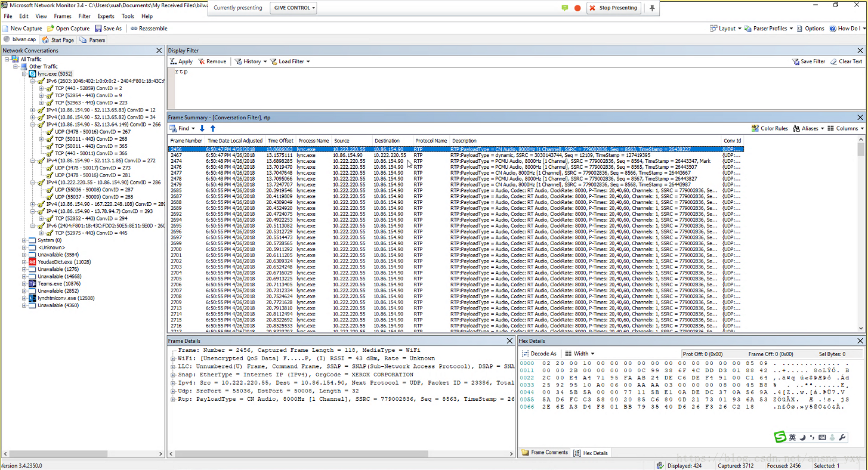
Task: Click the Sogou S input method icon
Action: tap(780, 438)
